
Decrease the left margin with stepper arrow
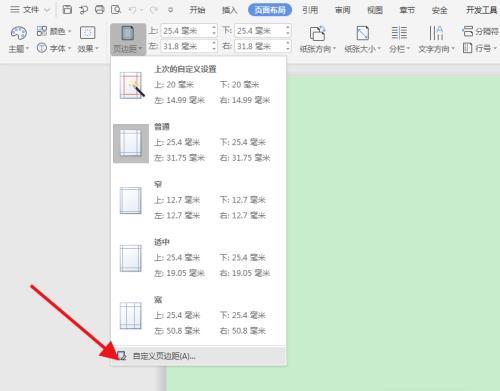[x=214, y=49]
